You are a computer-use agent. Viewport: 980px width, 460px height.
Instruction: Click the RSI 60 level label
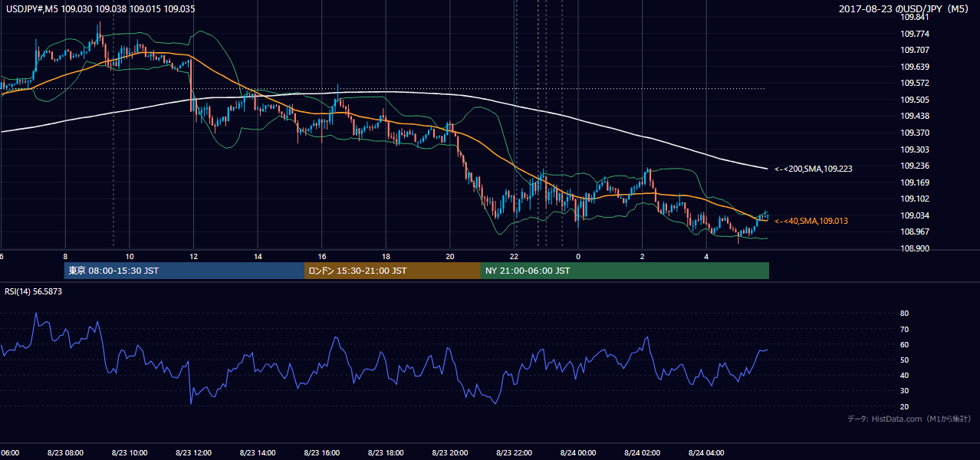[904, 344]
